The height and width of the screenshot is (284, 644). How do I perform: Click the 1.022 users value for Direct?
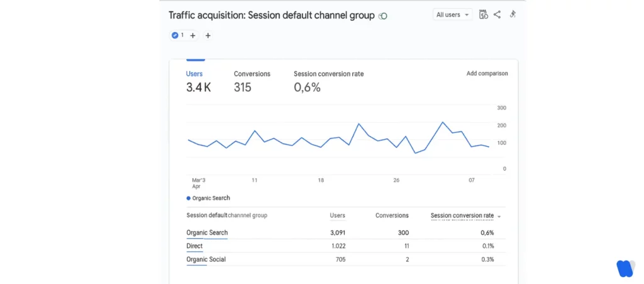point(338,246)
